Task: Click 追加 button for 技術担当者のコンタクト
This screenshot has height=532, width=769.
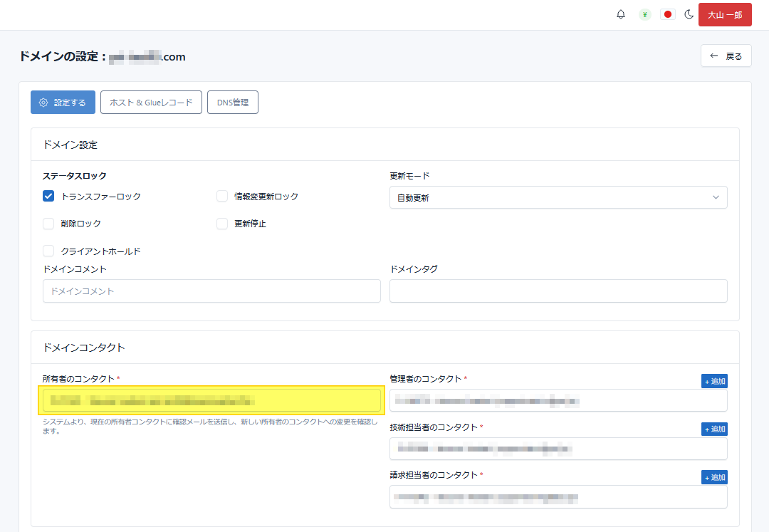Action: click(x=714, y=429)
